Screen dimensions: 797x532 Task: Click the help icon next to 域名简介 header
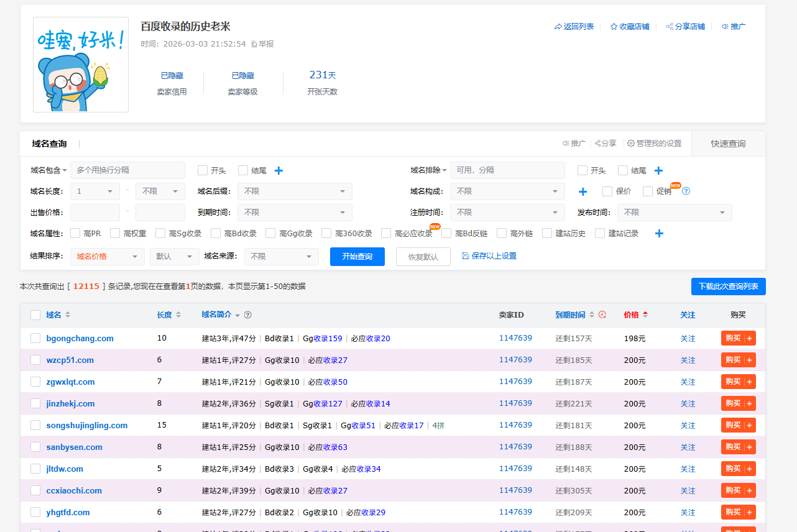tap(248, 315)
